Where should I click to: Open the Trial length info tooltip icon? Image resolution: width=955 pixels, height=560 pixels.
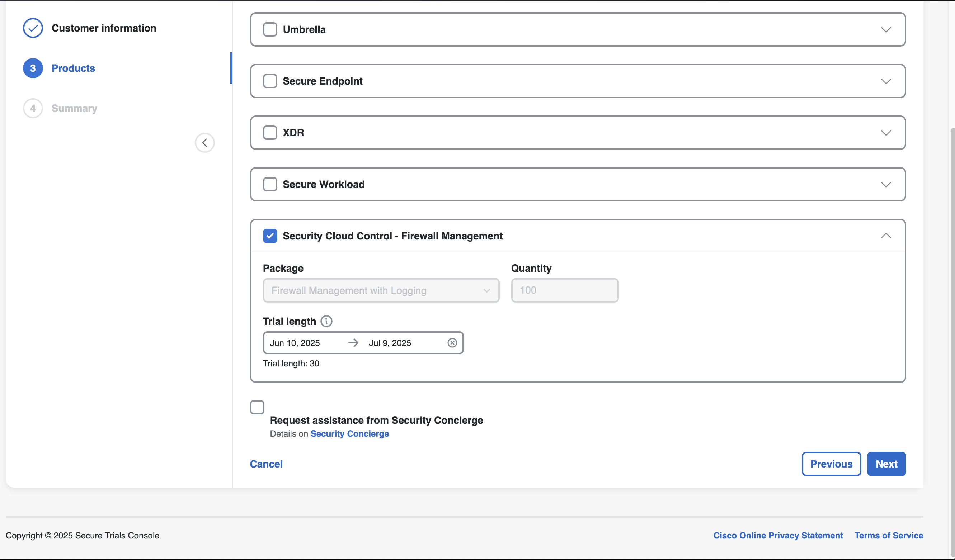326,321
